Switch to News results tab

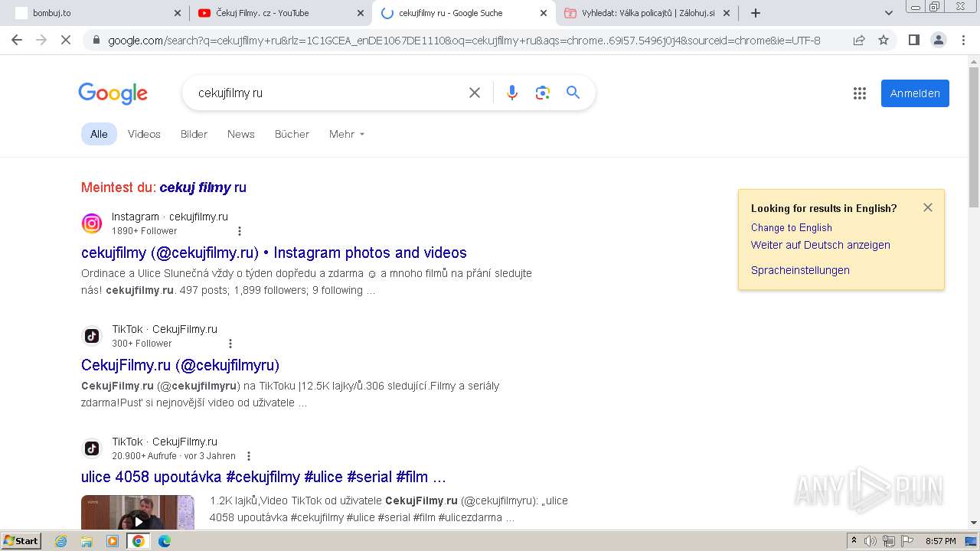point(240,134)
